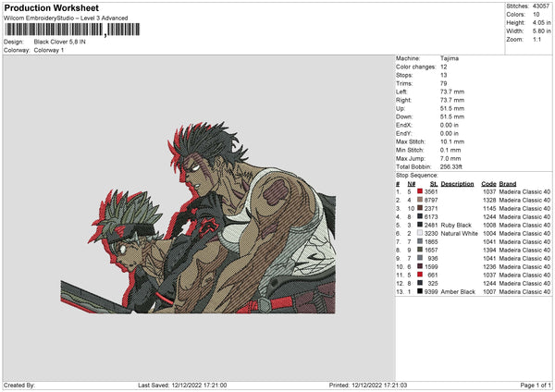555x392 pixels.
Task: Click thread code 1004 in the stop sequence
Action: click(489, 233)
